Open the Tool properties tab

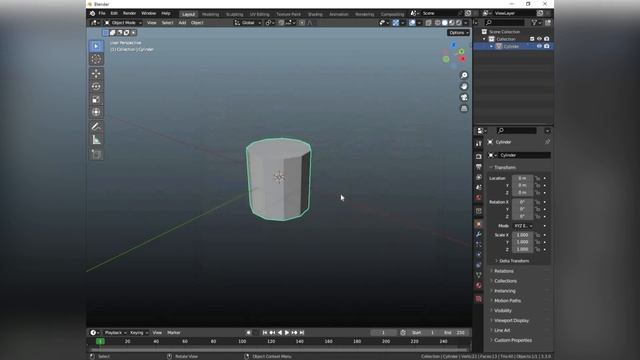(479, 143)
